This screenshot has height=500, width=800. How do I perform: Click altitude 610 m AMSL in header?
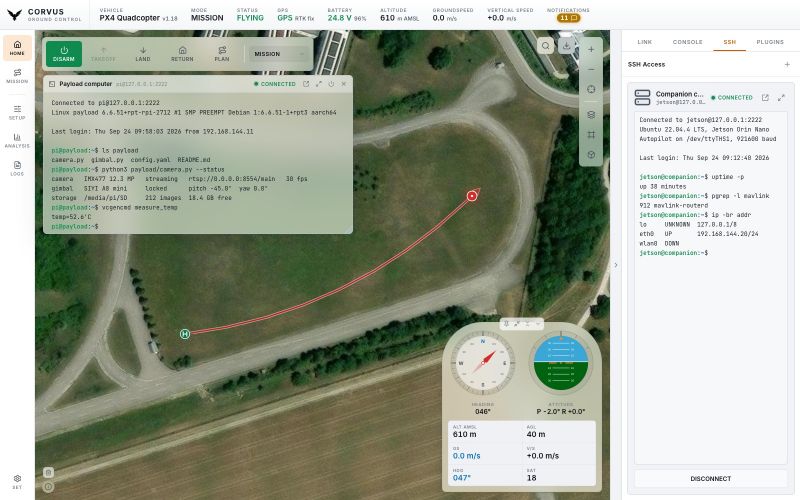[x=399, y=18]
